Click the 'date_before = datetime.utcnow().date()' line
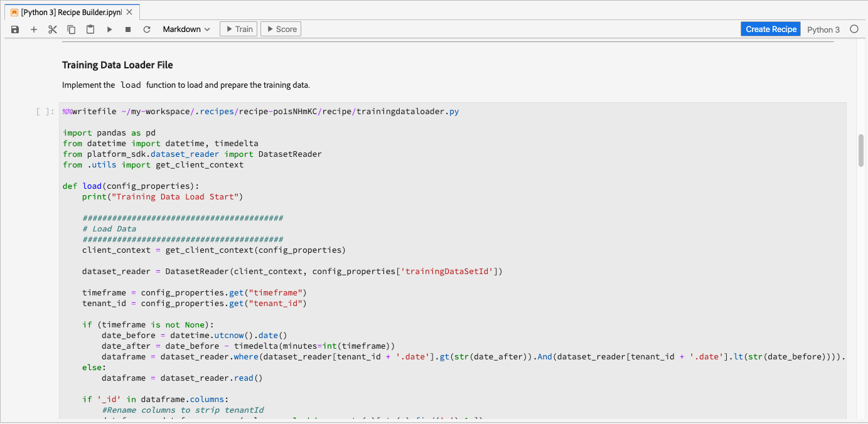Image resolution: width=868 pixels, height=424 pixels. click(x=195, y=336)
